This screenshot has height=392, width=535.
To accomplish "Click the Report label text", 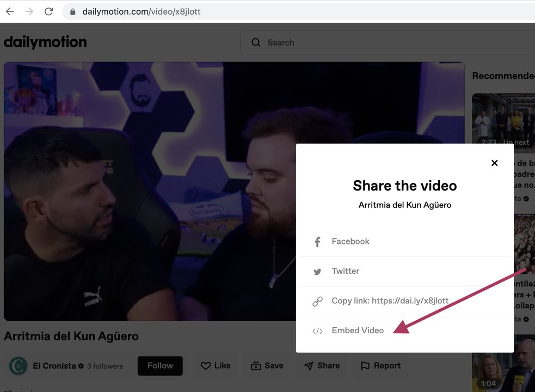I will tap(388, 366).
